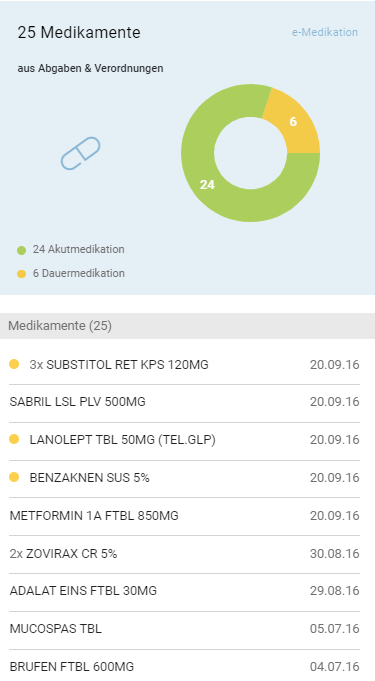Click the blue pill capsule icon
375x681 pixels.
[80, 153]
